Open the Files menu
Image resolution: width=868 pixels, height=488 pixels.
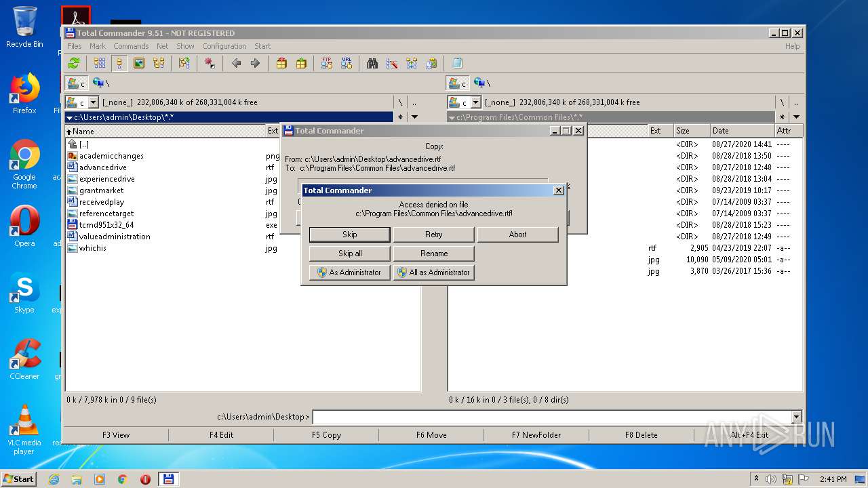click(x=75, y=46)
